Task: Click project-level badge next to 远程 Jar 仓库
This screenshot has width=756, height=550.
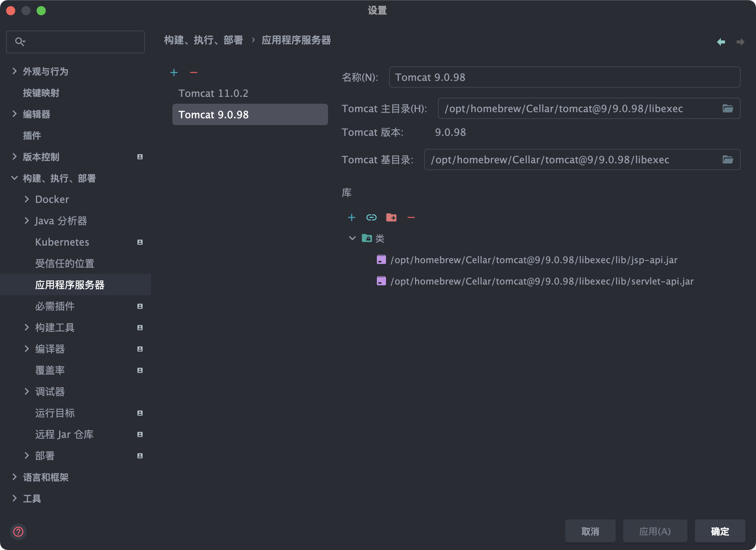Action: (140, 434)
